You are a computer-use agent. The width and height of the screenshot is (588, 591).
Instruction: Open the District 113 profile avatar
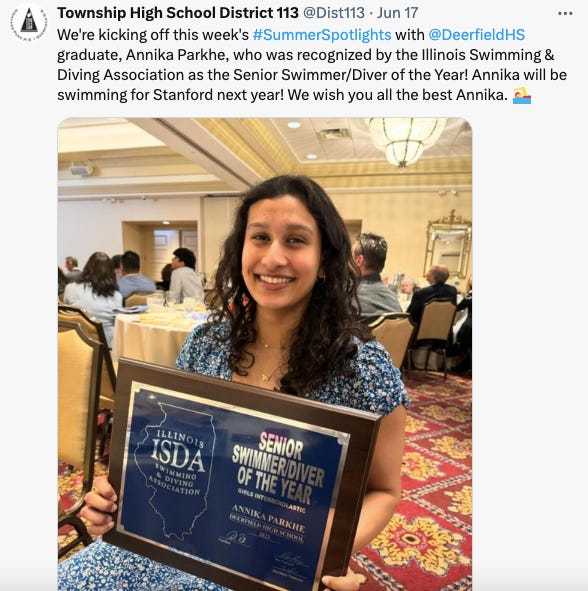click(29, 22)
